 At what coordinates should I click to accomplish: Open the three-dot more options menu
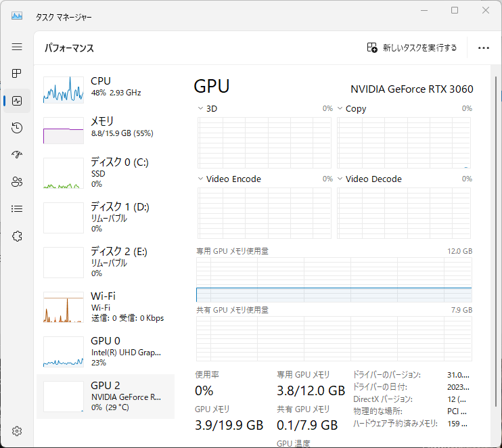pyautogui.click(x=484, y=48)
